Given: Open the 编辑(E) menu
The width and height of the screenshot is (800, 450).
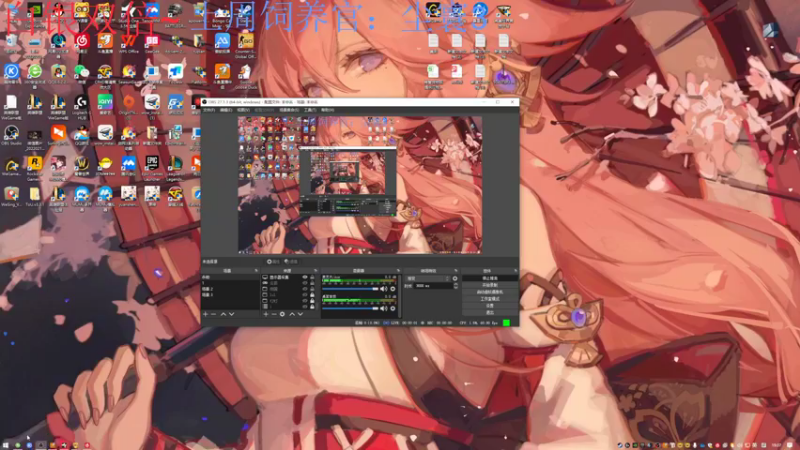Looking at the screenshot, I should pyautogui.click(x=226, y=110).
